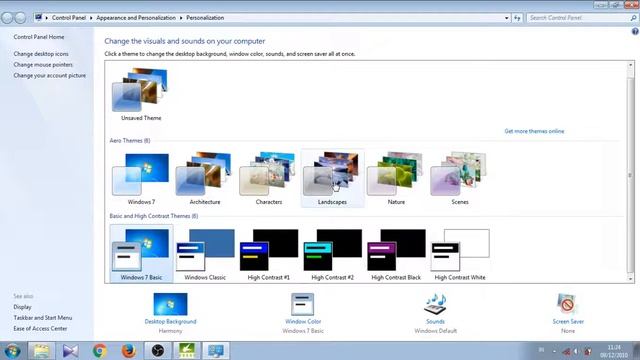Click the Forward navigation button
Image resolution: width=640 pixels, height=360 pixels.
point(20,18)
